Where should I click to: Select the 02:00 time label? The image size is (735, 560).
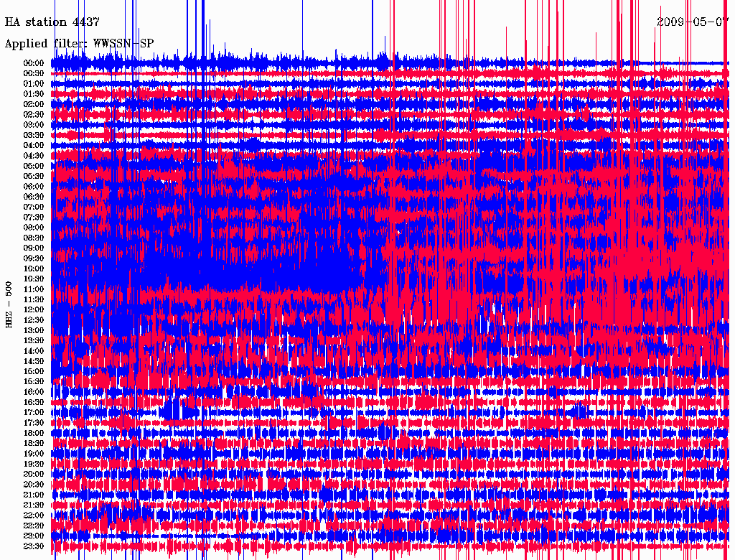[34, 104]
